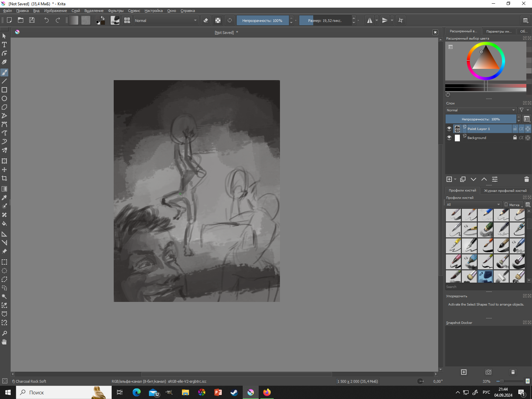Select the Text tool
This screenshot has height=399, width=532.
(x=4, y=45)
